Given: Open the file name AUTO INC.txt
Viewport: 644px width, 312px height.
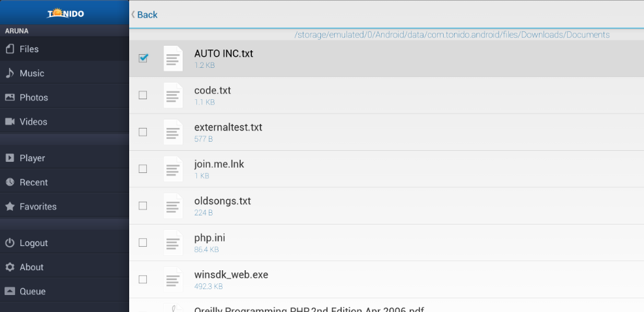Looking at the screenshot, I should pyautogui.click(x=223, y=54).
